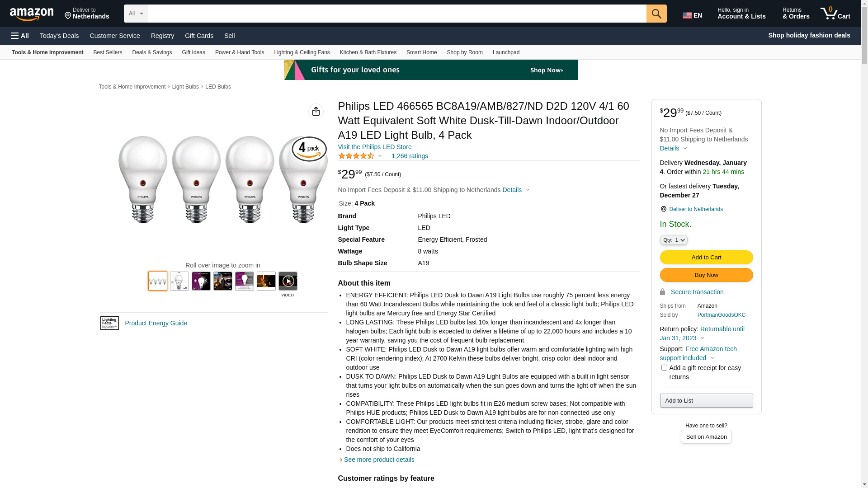Play the product video thumbnail
Viewport: 868px width, 488px height.
288,281
